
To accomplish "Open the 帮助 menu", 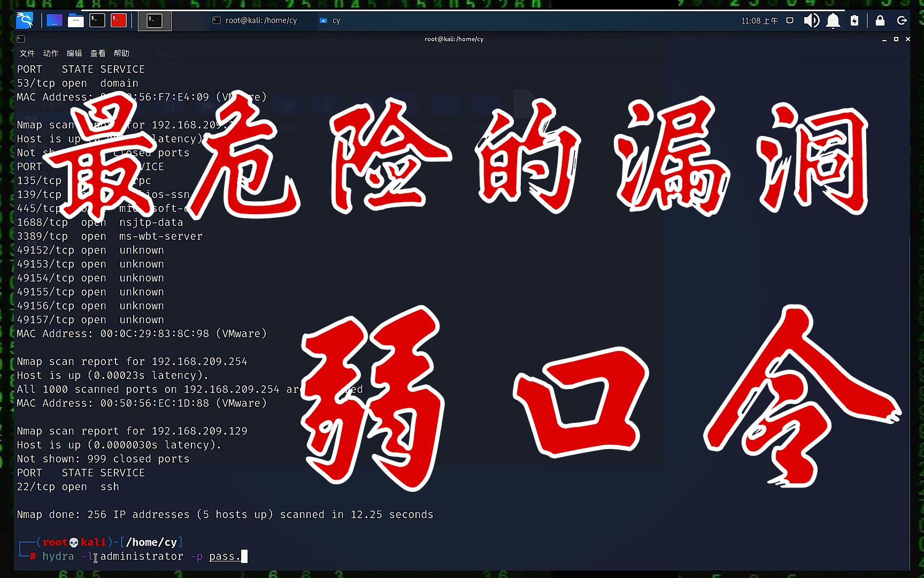I will click(x=121, y=54).
